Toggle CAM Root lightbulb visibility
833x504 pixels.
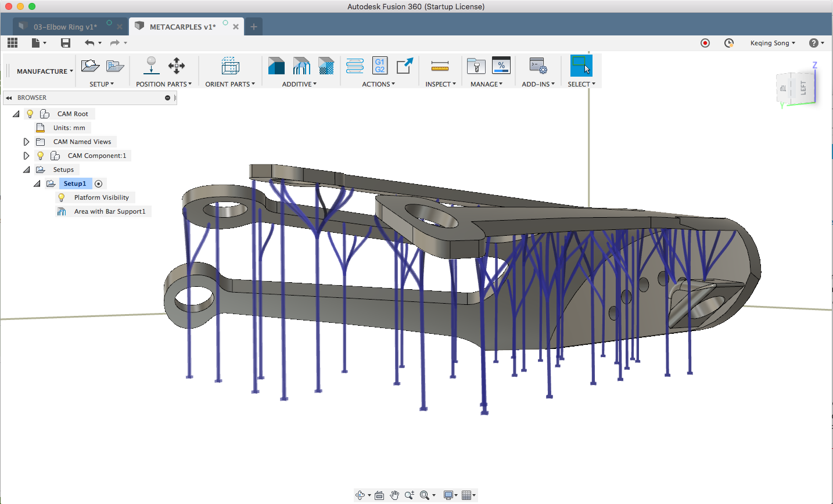30,114
